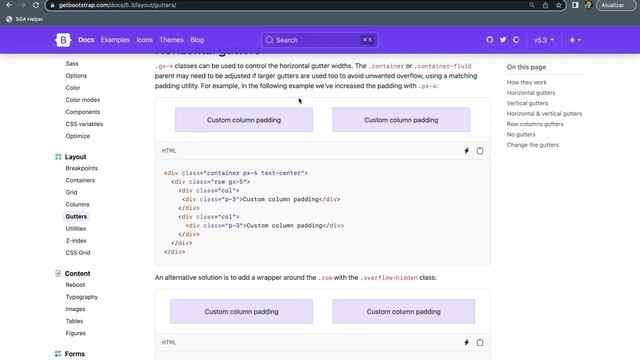The height and width of the screenshot is (360, 640).
Task: Open the Images sidebar link
Action: pyautogui.click(x=76, y=309)
